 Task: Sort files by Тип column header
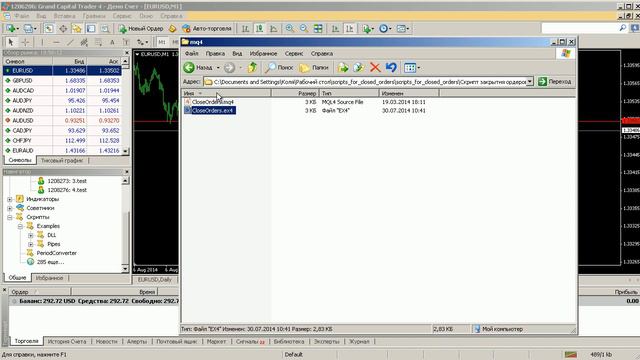point(349,93)
